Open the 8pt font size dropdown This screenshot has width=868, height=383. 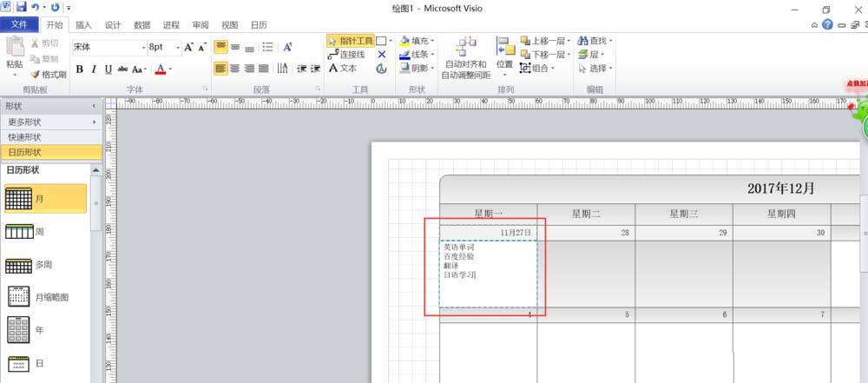[178, 48]
